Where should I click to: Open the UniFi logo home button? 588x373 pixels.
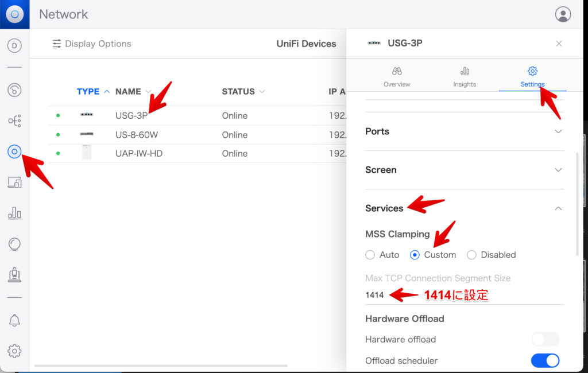[14, 14]
